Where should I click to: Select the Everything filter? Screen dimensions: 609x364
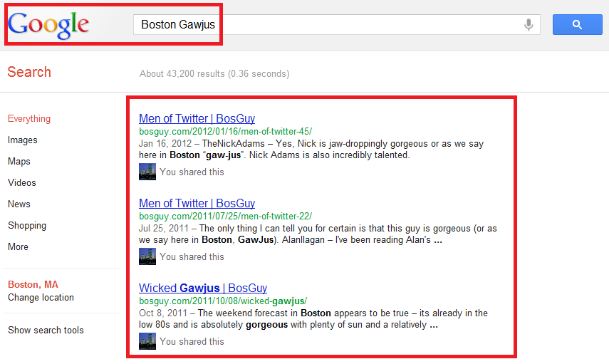(x=29, y=119)
